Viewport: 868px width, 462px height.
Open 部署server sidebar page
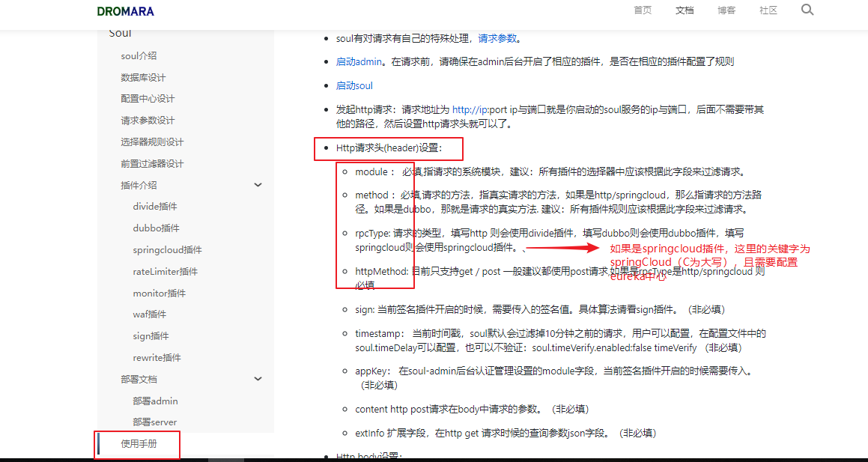coord(155,422)
